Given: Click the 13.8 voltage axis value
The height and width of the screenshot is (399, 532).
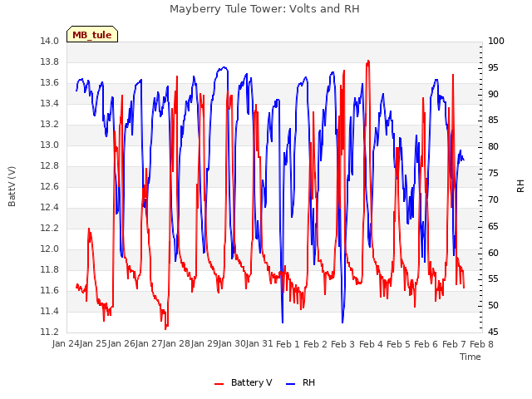Looking at the screenshot, I should [50, 62].
